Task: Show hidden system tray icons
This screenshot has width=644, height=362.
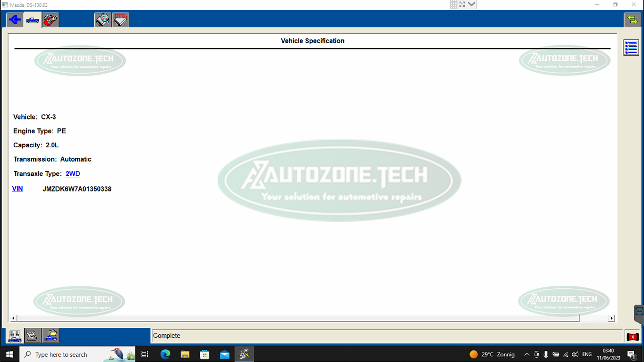Action: 527,355
